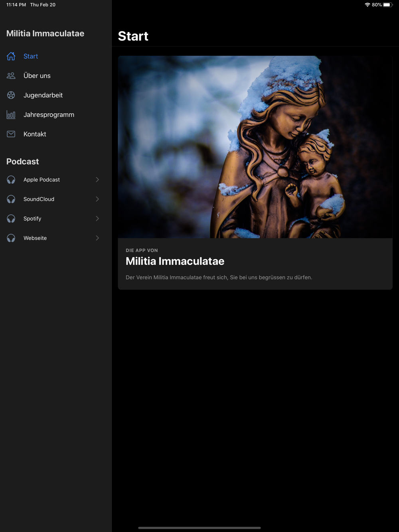Image resolution: width=399 pixels, height=532 pixels.
Task: Expand the Apple Podcast chevron
Action: (x=97, y=180)
